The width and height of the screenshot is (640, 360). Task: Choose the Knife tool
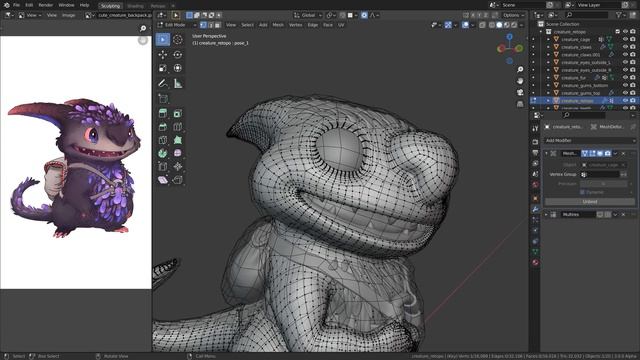(163, 140)
